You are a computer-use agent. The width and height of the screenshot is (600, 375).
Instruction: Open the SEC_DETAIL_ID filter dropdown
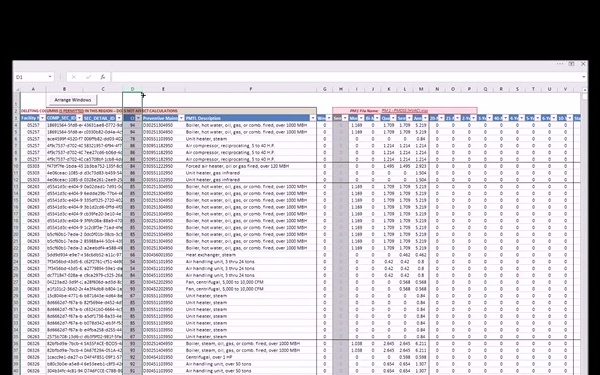(x=119, y=118)
